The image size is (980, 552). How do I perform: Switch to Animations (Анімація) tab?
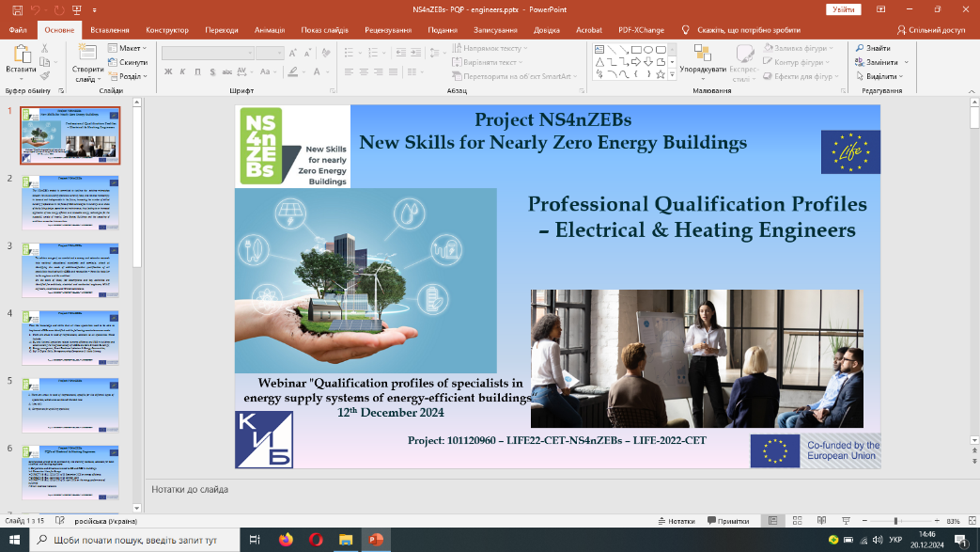(x=270, y=30)
